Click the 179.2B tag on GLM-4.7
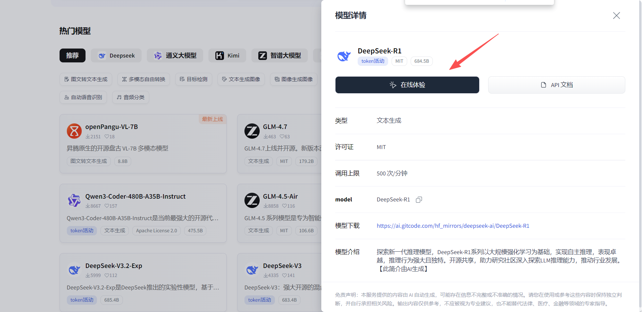This screenshot has width=644, height=312. pos(306,161)
